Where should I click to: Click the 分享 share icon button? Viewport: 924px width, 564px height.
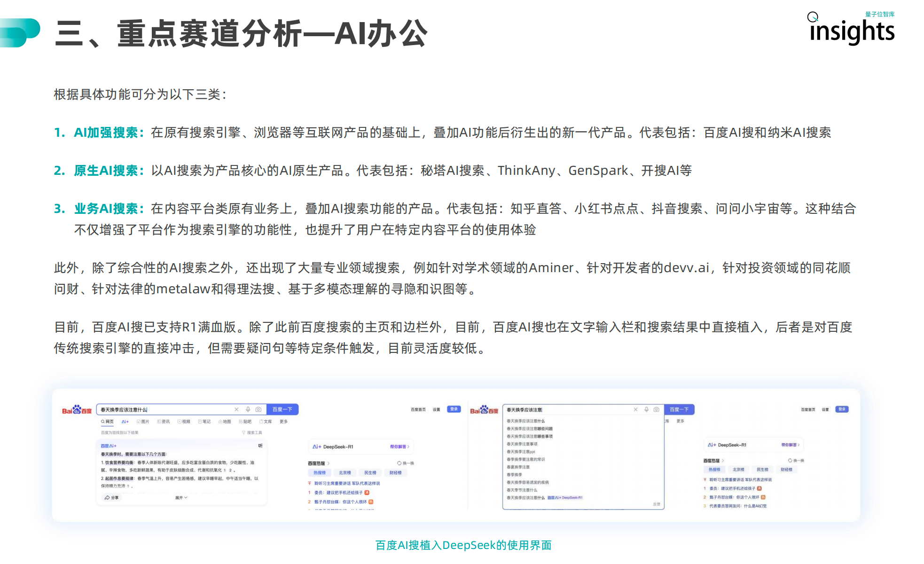point(112,497)
